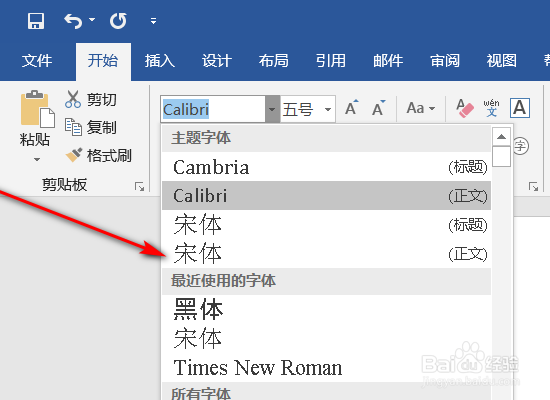
Task: Click the Clear Formatting eraser icon
Action: click(x=465, y=108)
